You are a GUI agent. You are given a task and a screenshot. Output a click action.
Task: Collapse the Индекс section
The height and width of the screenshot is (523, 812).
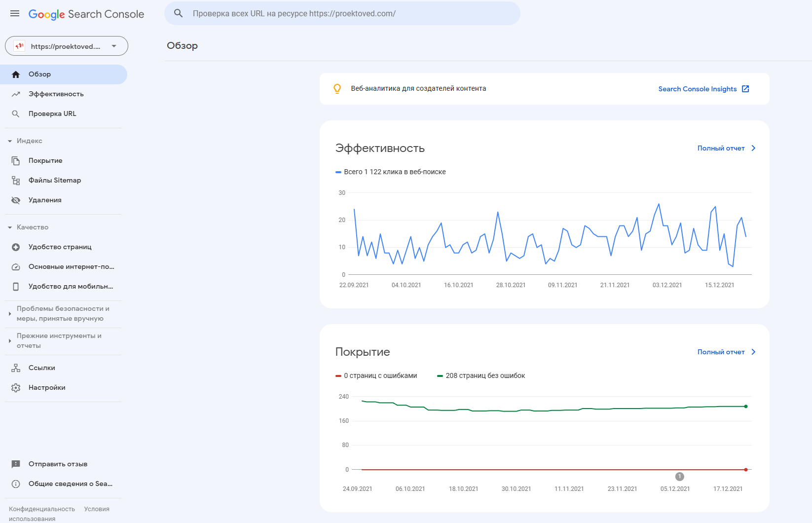click(10, 141)
